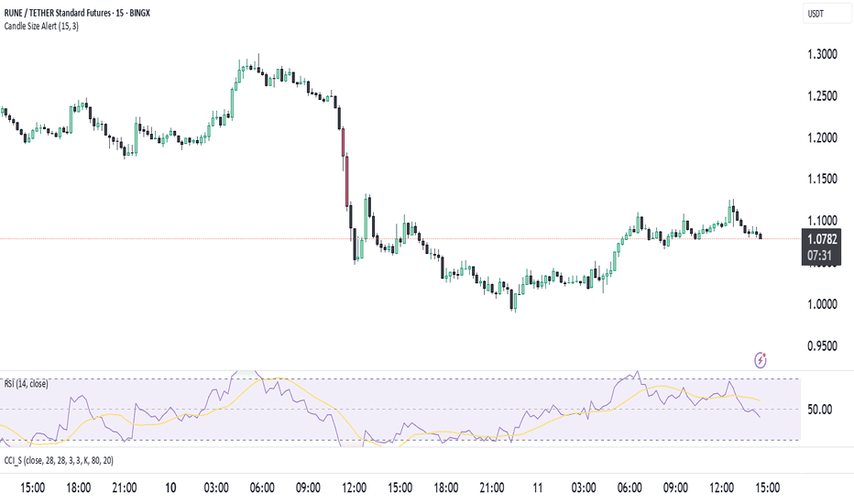Select the 06:00 time label on day 11

point(630,488)
